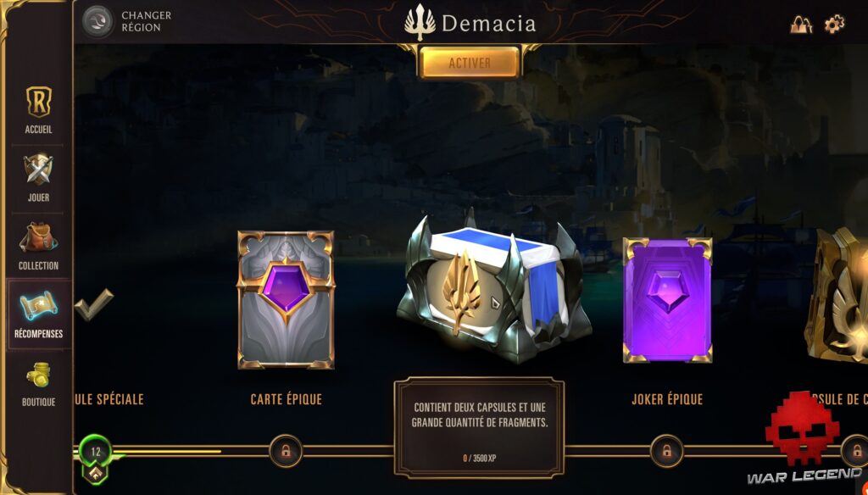Click the Demacia region emblem in header
868x495 pixels.
pyautogui.click(x=420, y=23)
